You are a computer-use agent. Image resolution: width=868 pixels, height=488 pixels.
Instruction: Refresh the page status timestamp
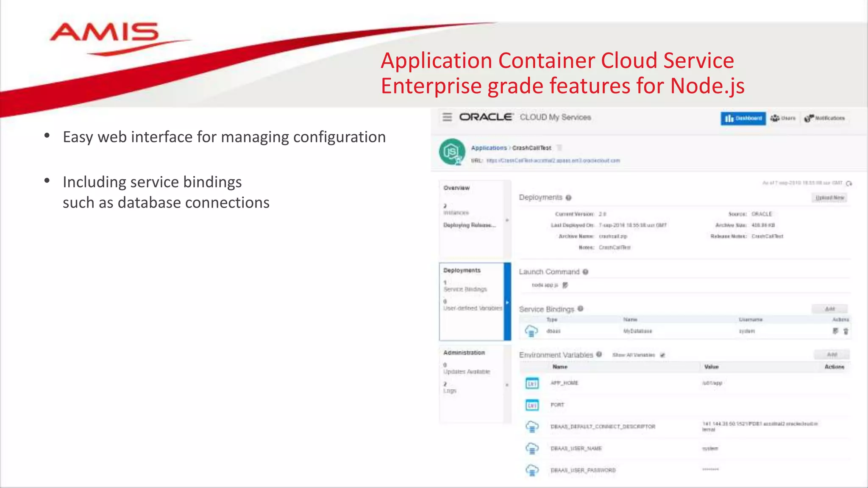(x=849, y=183)
